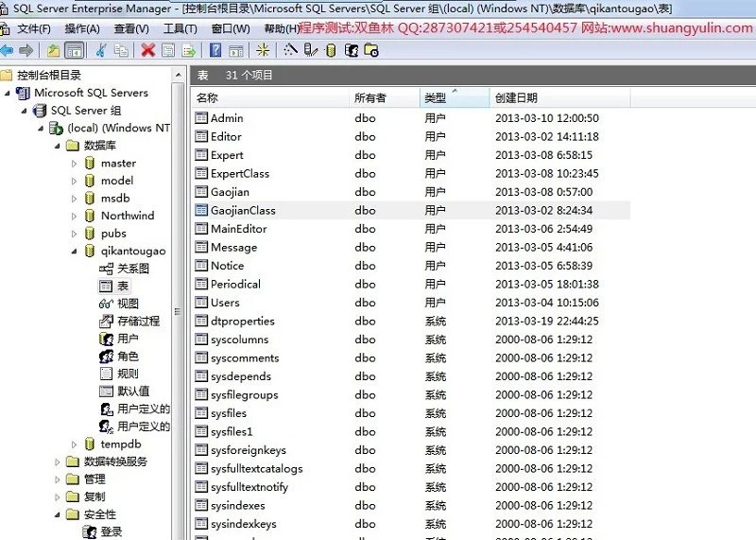Collapse the 数据库 folder node
This screenshot has height=540, width=756.
[x=58, y=146]
